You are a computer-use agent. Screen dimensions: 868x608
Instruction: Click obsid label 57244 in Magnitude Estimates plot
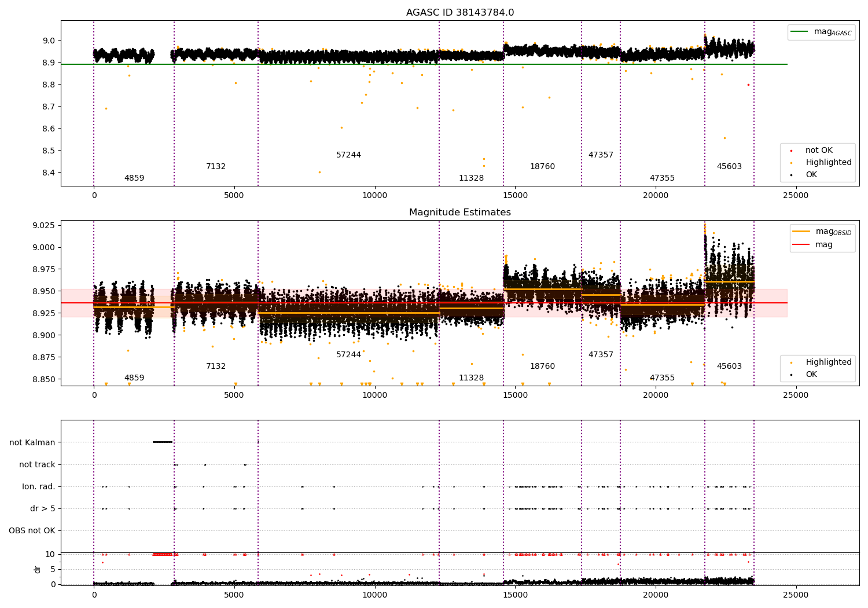(x=349, y=355)
